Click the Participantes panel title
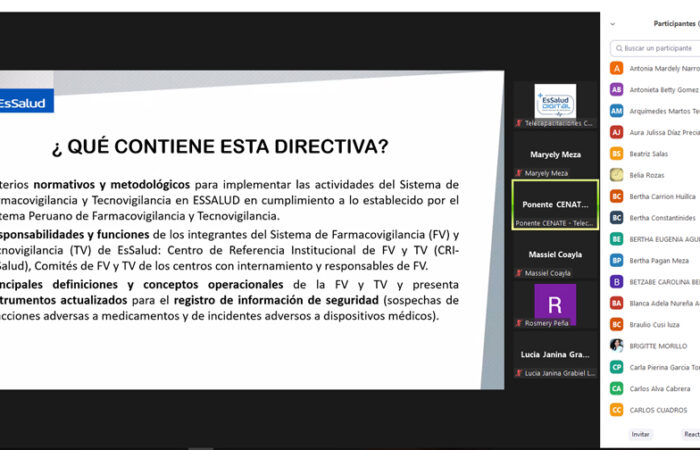The width and height of the screenshot is (700, 450). tap(676, 23)
